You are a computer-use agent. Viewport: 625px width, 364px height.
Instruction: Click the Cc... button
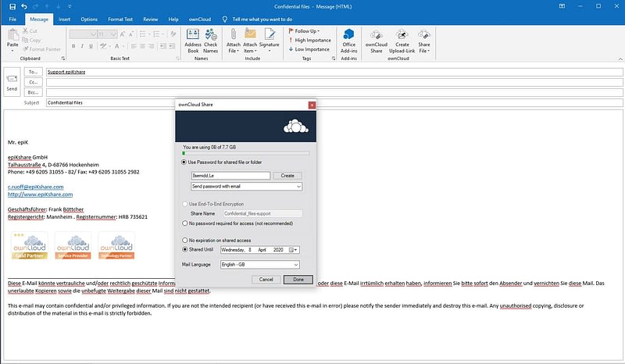34,82
